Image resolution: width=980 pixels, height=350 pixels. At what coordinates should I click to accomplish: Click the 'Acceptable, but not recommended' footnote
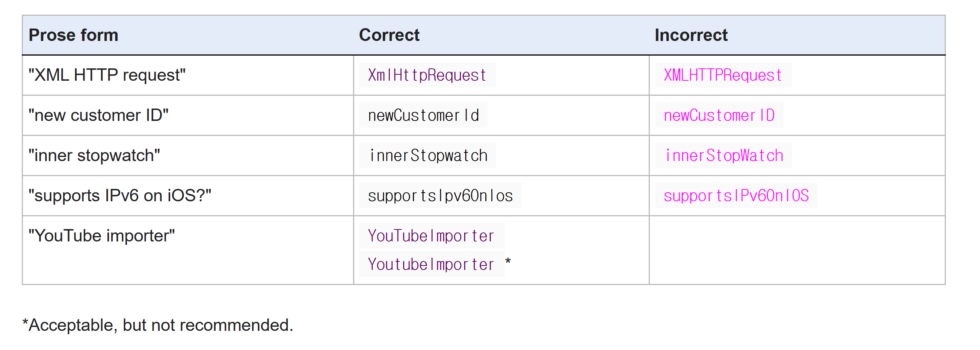[157, 325]
